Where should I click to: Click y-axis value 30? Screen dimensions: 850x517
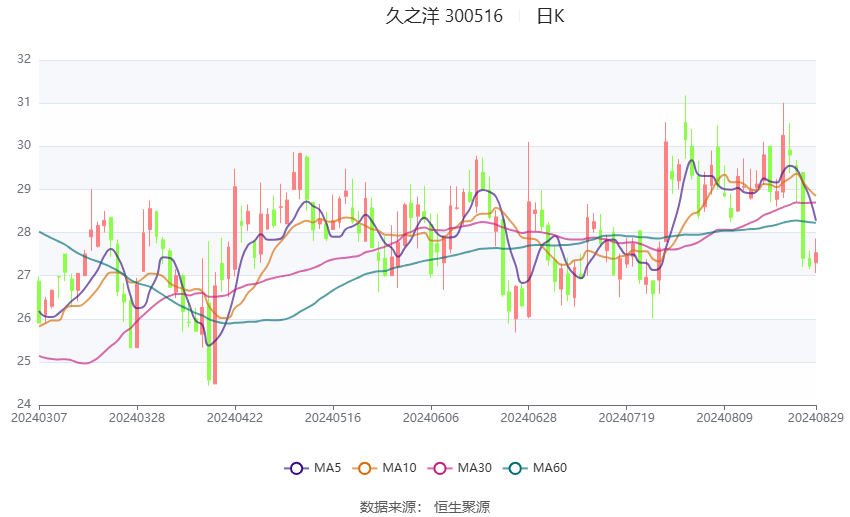[x=24, y=145]
